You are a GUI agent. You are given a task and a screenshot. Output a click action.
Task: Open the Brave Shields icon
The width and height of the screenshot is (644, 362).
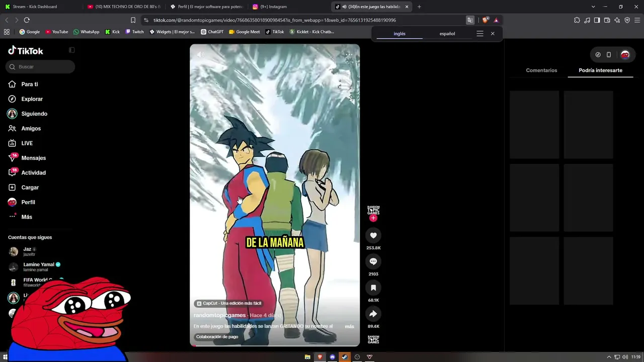(485, 20)
